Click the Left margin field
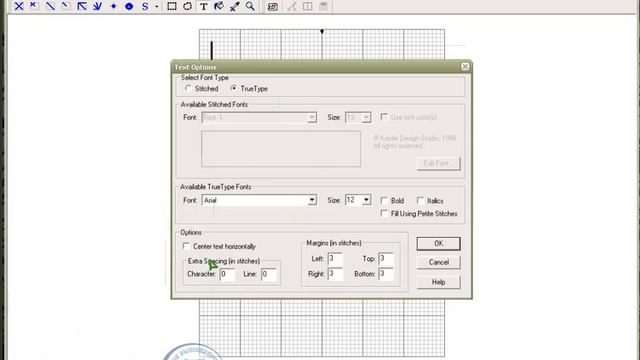 point(335,259)
